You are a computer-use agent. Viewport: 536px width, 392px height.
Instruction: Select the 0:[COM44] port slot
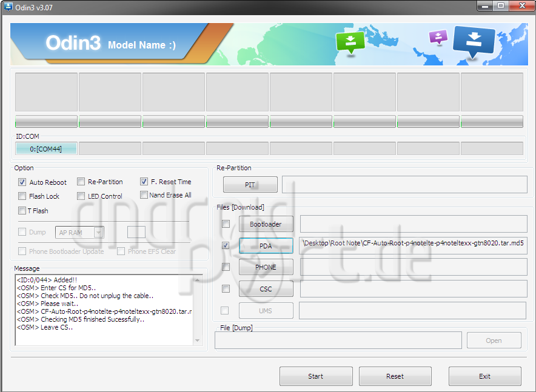tap(46, 148)
